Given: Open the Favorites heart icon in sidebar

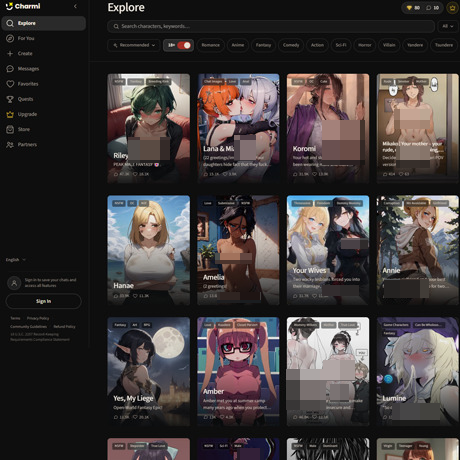Looking at the screenshot, I should pyautogui.click(x=10, y=84).
